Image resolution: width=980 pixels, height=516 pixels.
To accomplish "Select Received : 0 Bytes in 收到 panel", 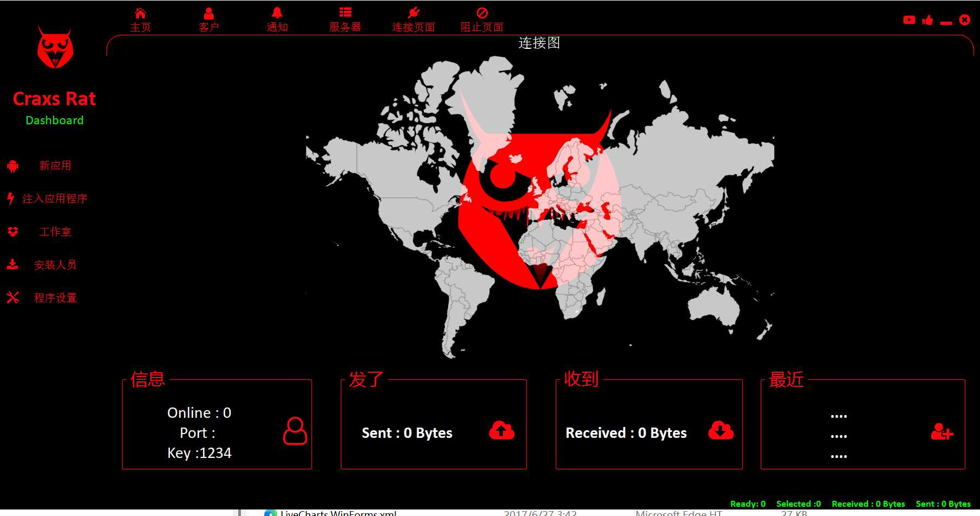I will coord(626,433).
